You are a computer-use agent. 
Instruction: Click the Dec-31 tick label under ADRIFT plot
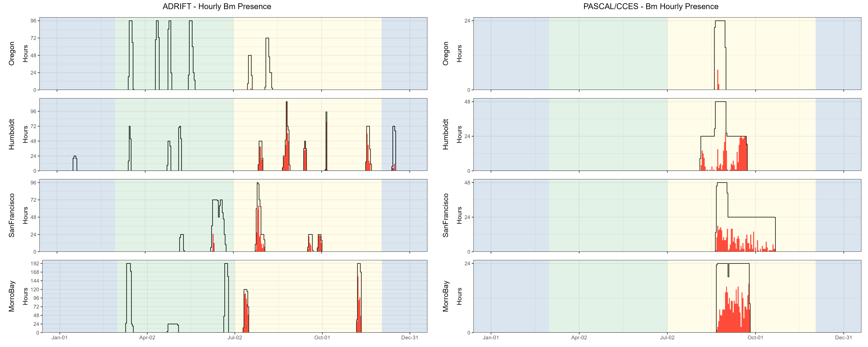[410, 338]
